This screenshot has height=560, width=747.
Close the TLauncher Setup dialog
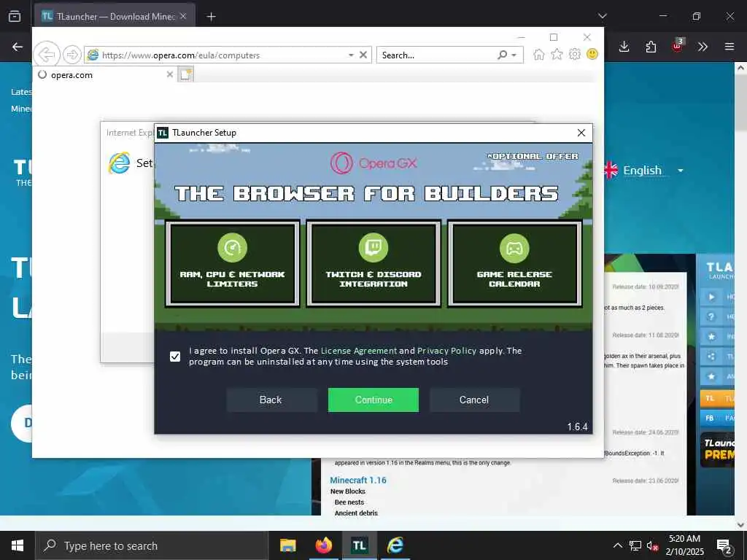tap(581, 133)
